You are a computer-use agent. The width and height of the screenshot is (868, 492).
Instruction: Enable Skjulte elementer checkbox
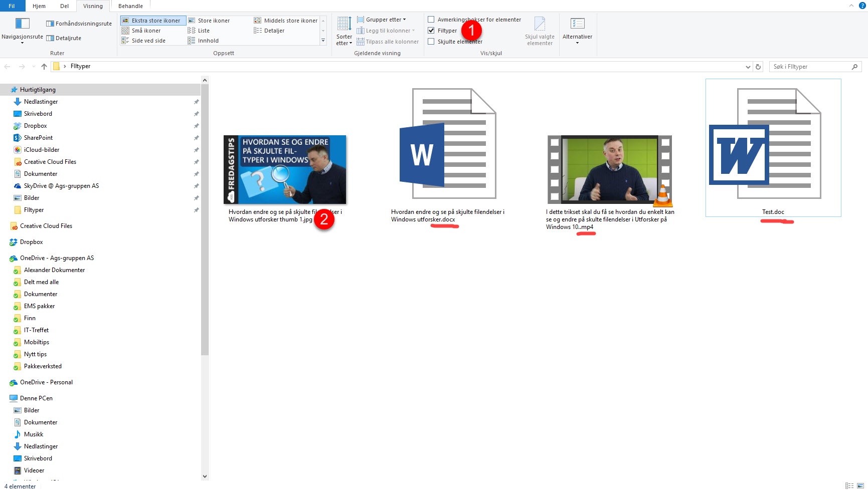[x=431, y=42]
